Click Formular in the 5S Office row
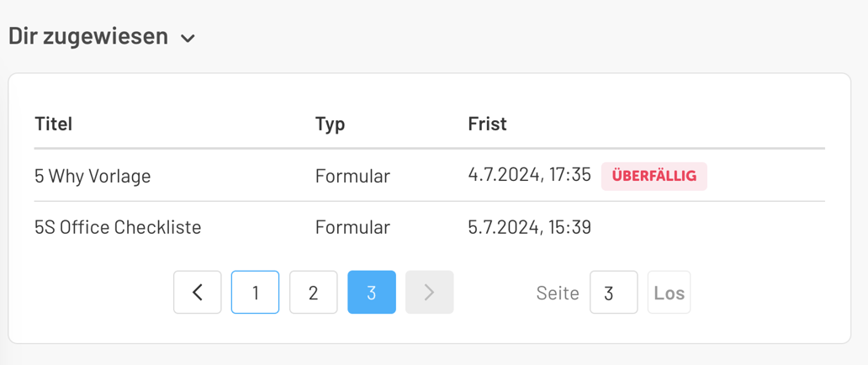Image resolution: width=868 pixels, height=365 pixels. [352, 227]
